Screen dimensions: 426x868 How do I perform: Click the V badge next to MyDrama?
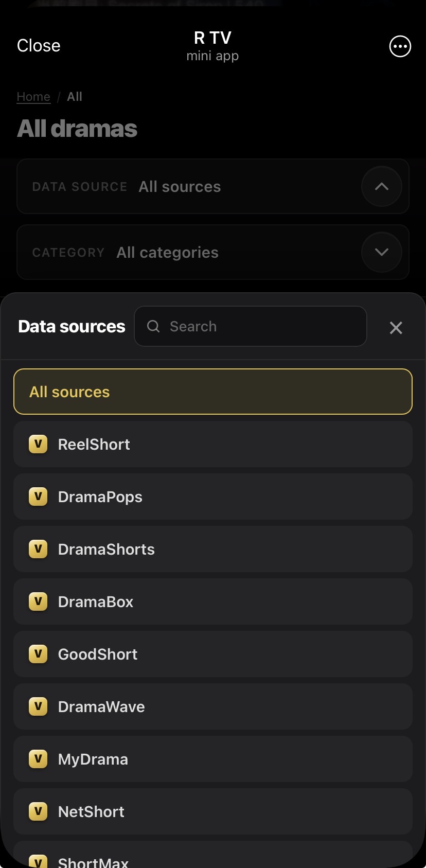click(38, 759)
